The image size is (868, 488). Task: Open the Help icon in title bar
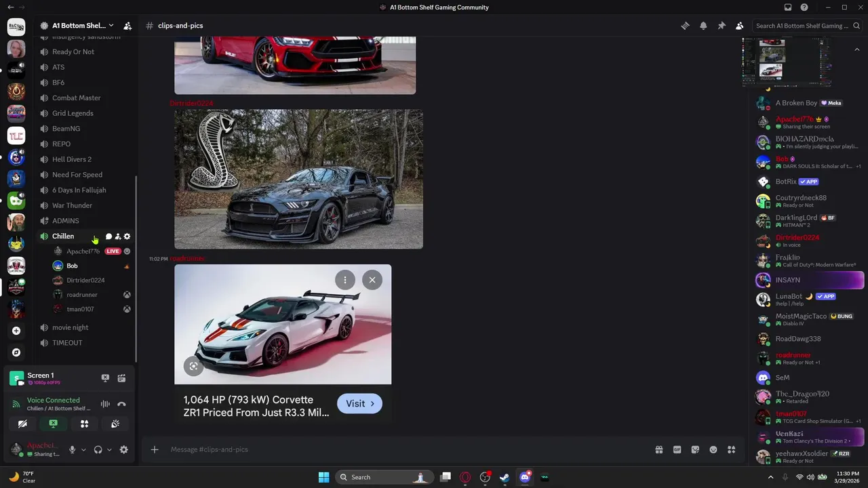tap(804, 7)
